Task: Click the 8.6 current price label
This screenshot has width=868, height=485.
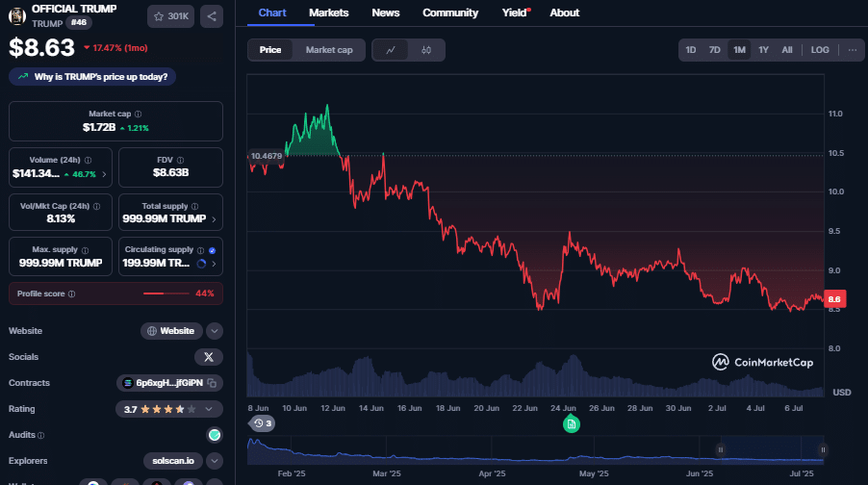Action: 834,299
